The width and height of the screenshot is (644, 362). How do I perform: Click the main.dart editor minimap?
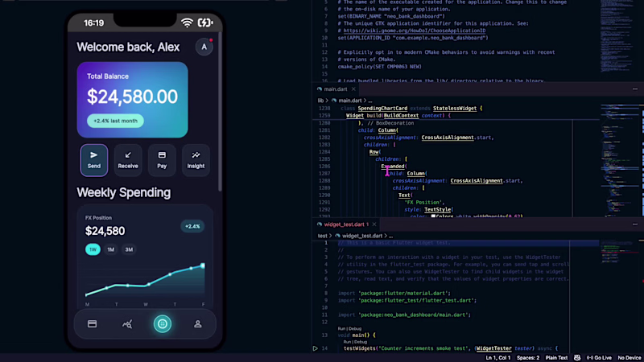tap(620, 160)
